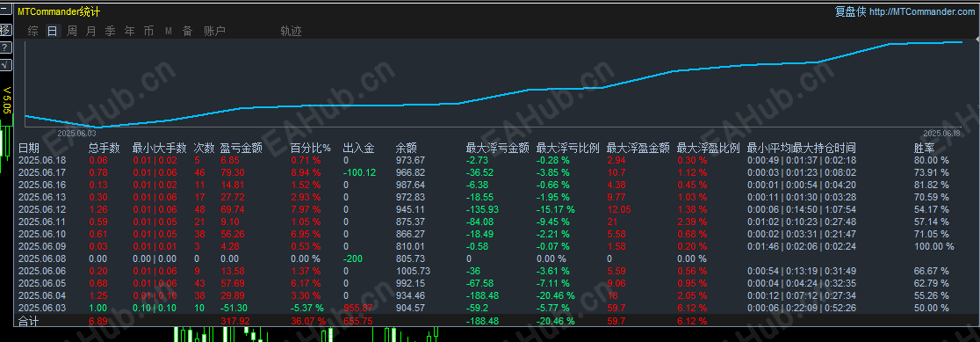
Task: Select the 2025.06.13 row date
Action: [42, 197]
